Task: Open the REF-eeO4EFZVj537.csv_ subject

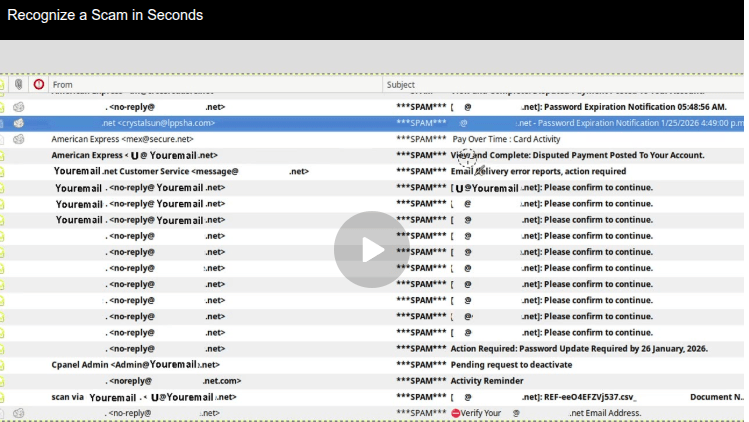Action: [x=590, y=397]
